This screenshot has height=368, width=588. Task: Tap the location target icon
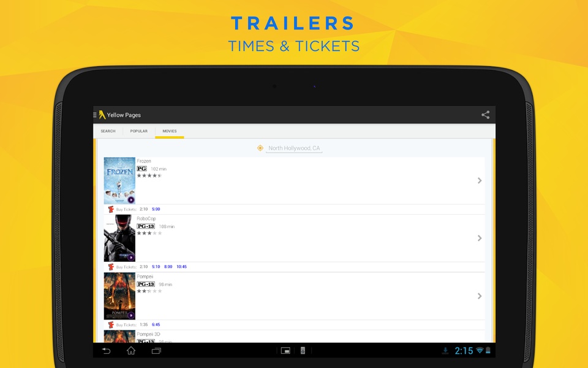click(x=260, y=148)
